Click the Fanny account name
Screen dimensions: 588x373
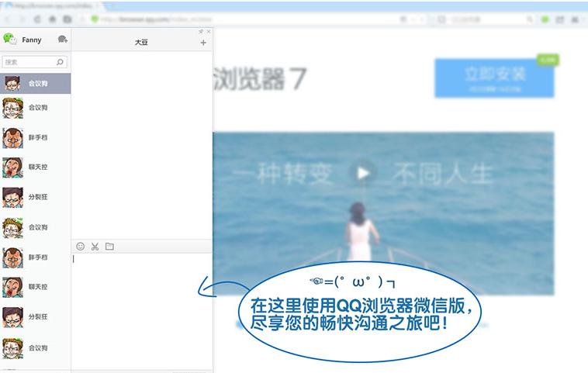[32, 40]
